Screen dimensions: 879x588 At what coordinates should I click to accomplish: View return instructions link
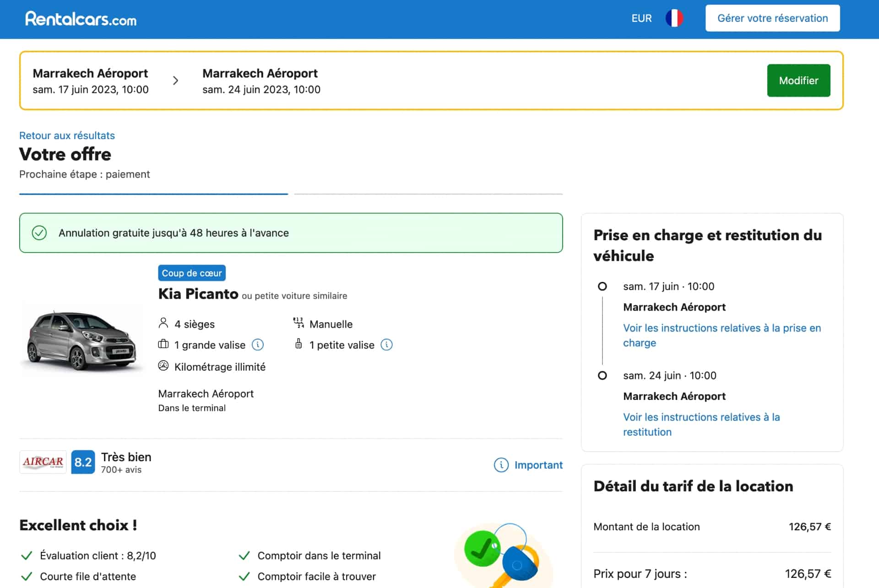tap(701, 425)
